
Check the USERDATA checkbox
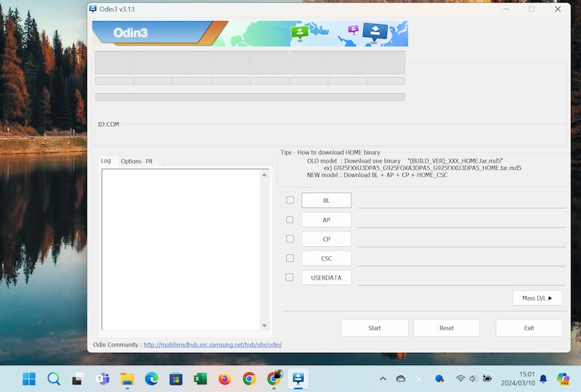pos(290,277)
